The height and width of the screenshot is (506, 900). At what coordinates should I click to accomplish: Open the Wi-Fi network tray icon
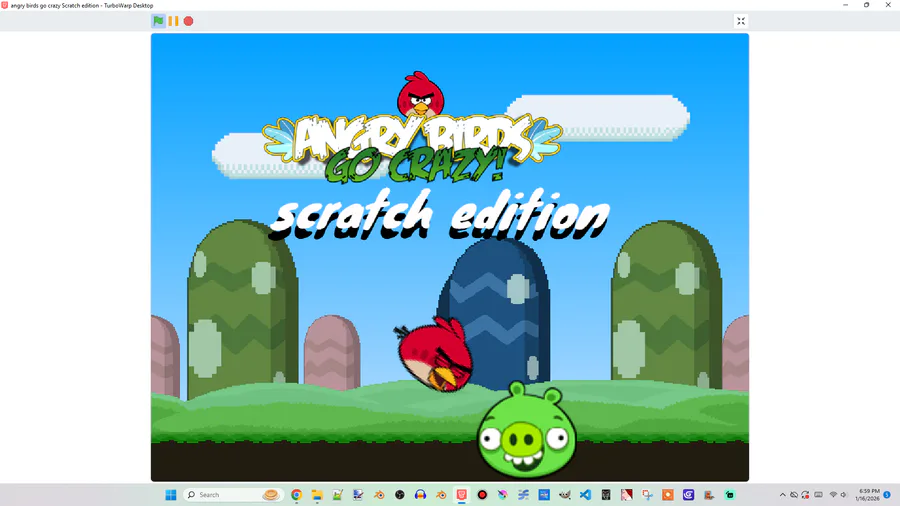click(x=833, y=495)
